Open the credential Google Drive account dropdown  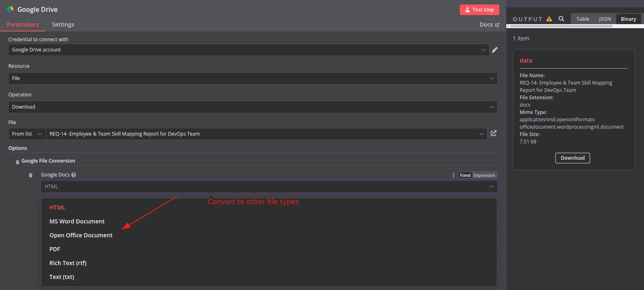(249, 50)
